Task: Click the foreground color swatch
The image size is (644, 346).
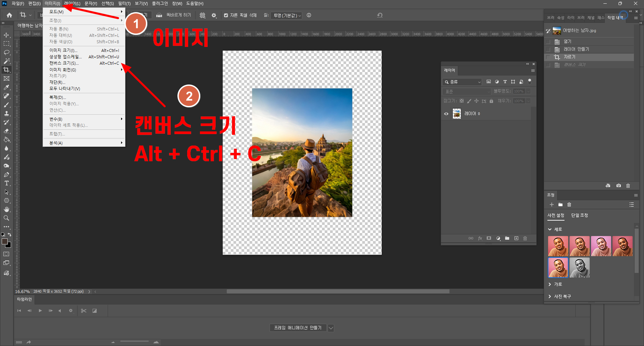Action: tap(5, 242)
